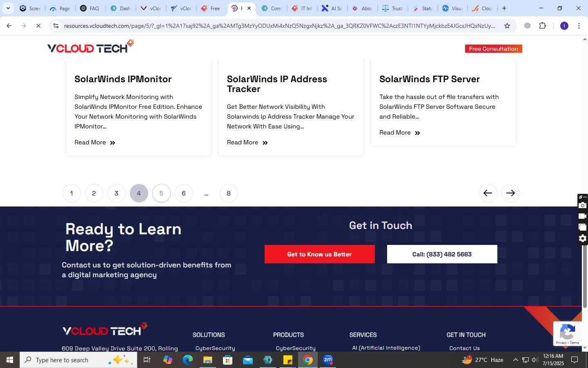
Task: Open the Chrome profile avatar
Action: (564, 26)
